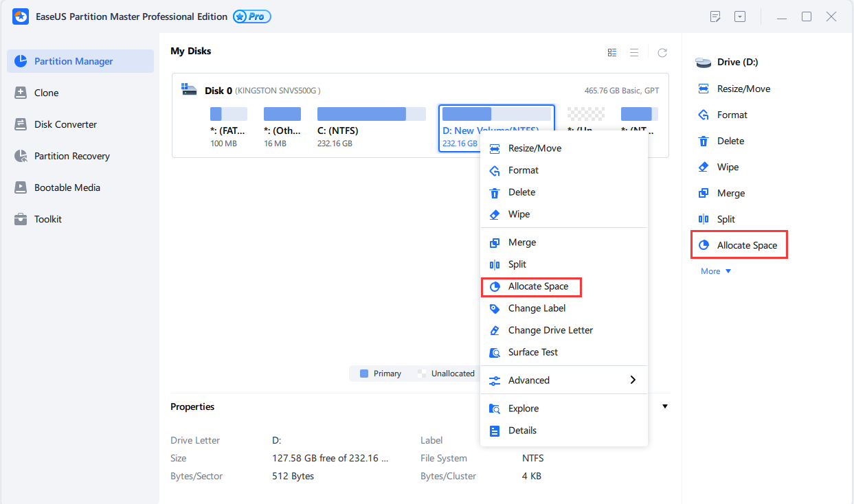Screen dimensions: 854x504
Task: Click the 127.58 GB free size value
Action: coord(330,458)
